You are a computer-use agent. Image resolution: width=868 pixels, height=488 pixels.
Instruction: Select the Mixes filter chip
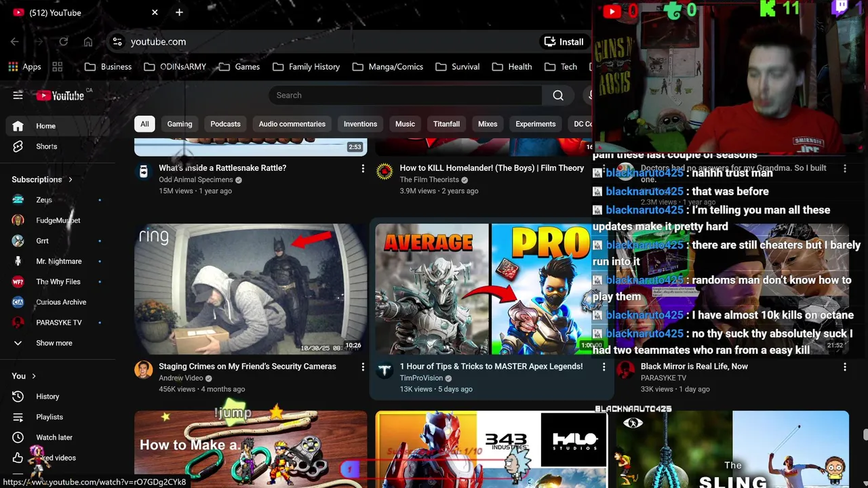[488, 124]
